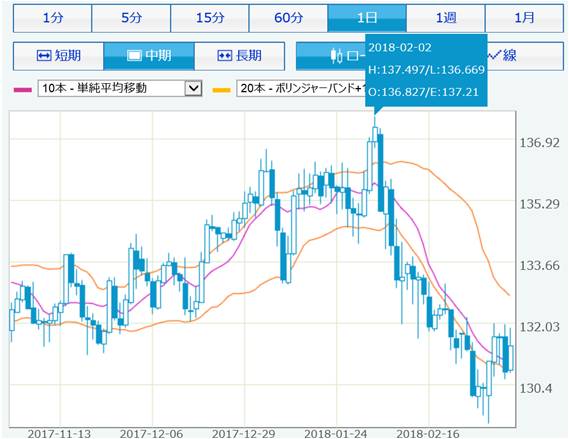Click tooltip H:137.497/L:136.669 values
The image size is (569, 439).
click(x=426, y=70)
